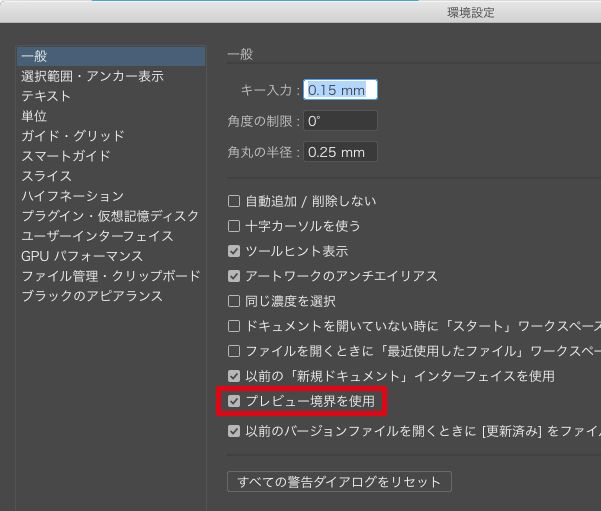Viewport: 601px width, 511px height.
Task: Enable 自動追加 / 削除しない checkbox
Action: tap(234, 201)
